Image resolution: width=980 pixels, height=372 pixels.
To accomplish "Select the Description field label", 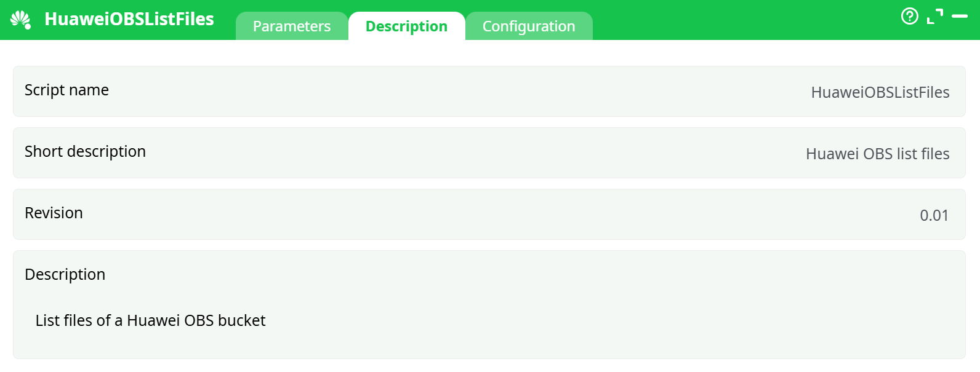I will coord(65,274).
